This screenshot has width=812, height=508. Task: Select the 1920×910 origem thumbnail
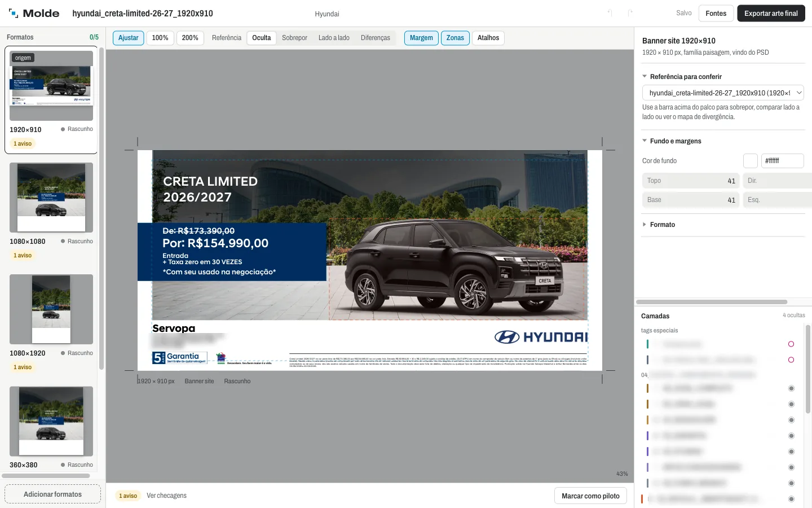point(51,86)
